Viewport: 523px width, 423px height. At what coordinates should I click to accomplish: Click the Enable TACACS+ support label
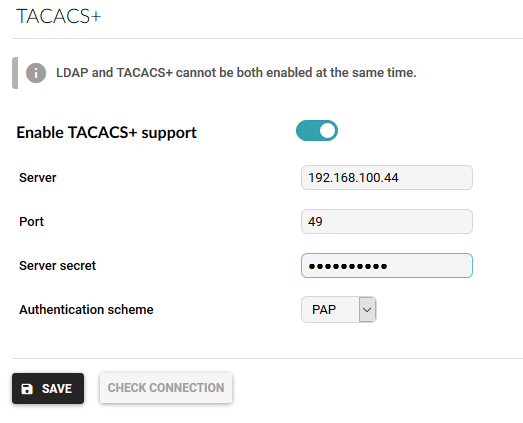pos(106,133)
